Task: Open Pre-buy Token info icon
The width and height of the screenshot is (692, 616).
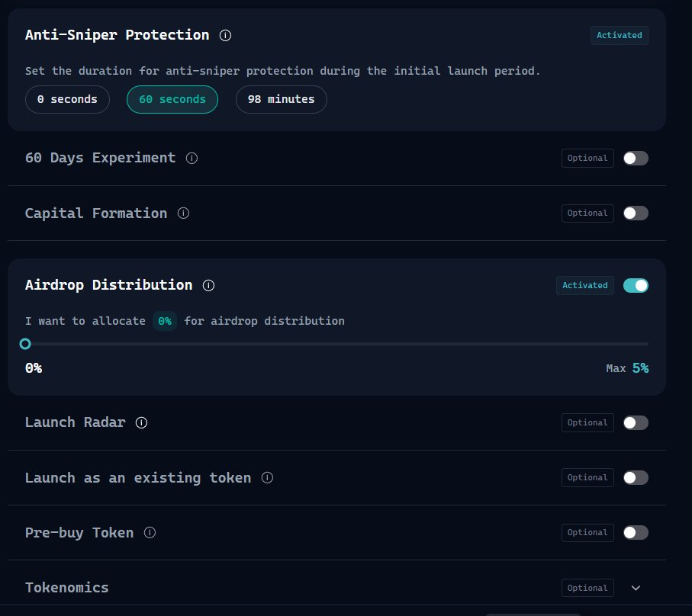Action: tap(150, 533)
